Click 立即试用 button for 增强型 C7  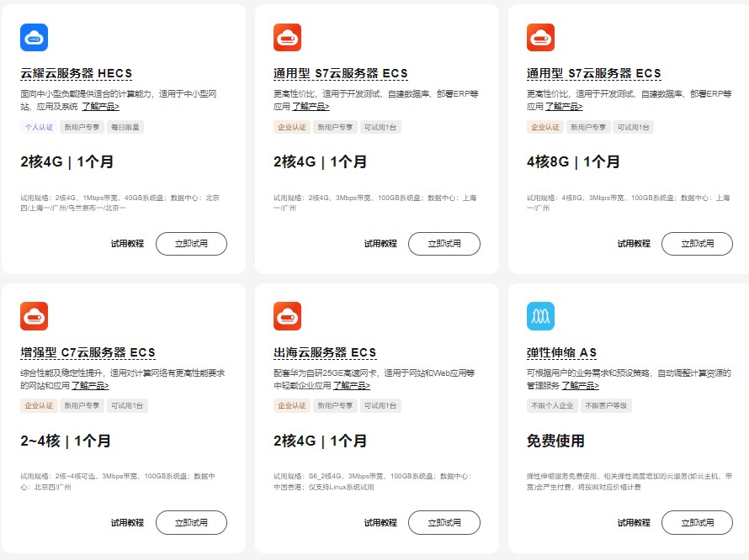click(x=191, y=522)
